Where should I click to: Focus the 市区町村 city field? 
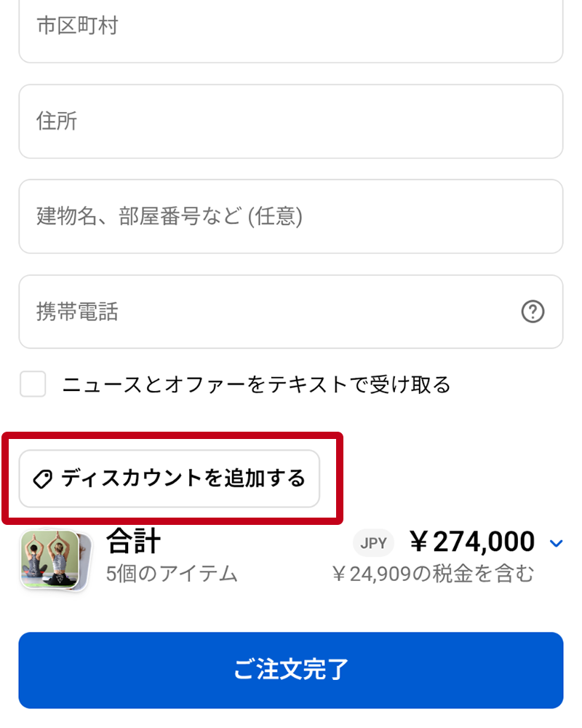(291, 28)
